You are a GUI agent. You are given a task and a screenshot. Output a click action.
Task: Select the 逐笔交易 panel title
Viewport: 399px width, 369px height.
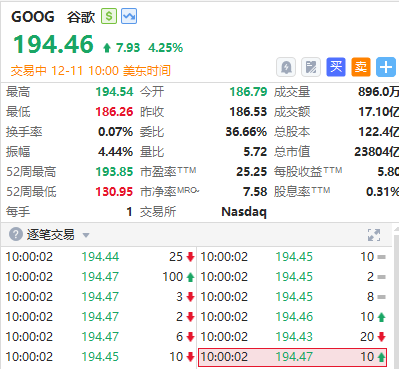point(50,235)
